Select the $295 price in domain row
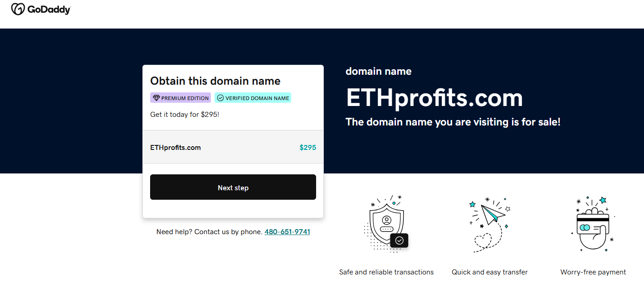 coord(307,147)
